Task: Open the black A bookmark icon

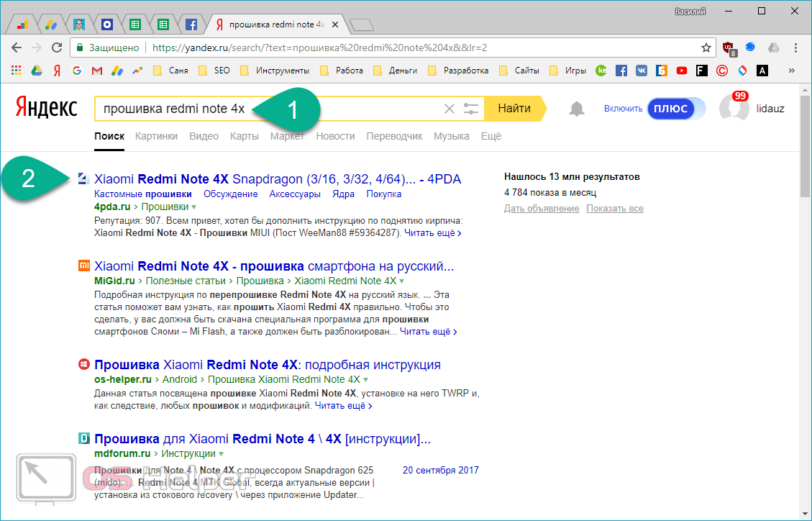Action: 762,71
